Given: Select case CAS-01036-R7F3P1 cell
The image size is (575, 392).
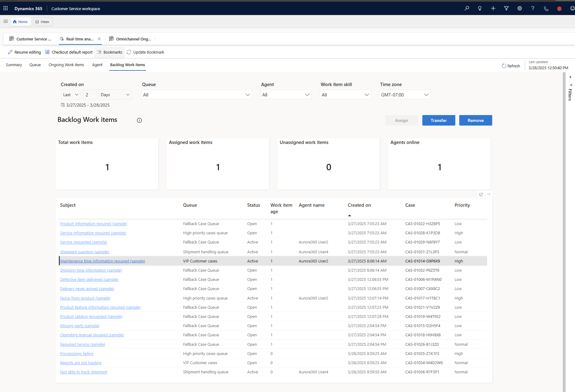Looking at the screenshot, I should click(x=422, y=372).
